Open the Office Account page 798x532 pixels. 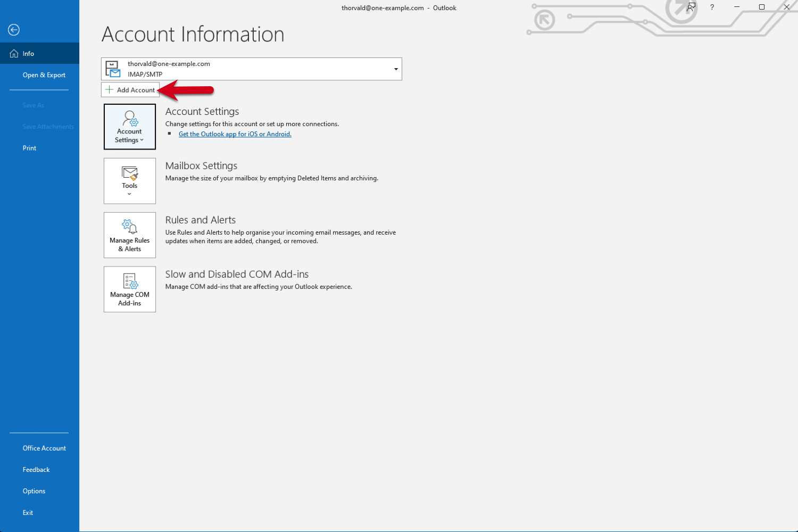click(x=44, y=448)
